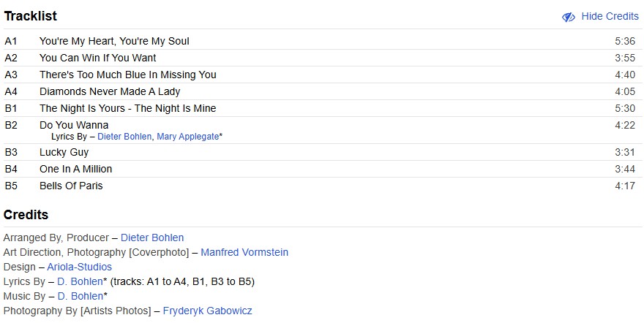This screenshot has height=323, width=644.
Task: Click the One In A Million track
Action: [x=75, y=169]
